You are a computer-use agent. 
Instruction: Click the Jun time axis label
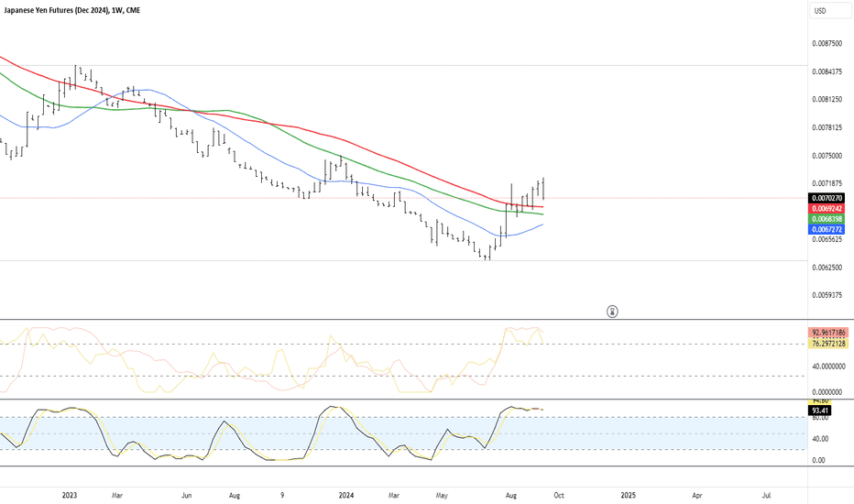pos(186,495)
